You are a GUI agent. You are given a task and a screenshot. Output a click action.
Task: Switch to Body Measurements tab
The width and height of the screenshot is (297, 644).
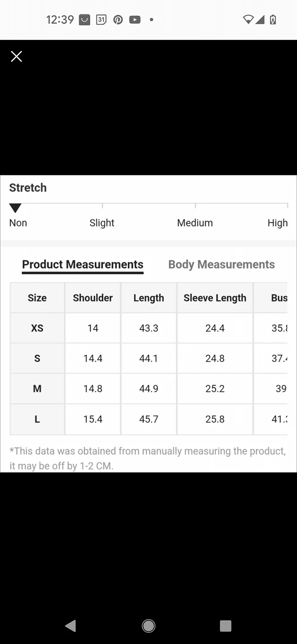pos(222,264)
